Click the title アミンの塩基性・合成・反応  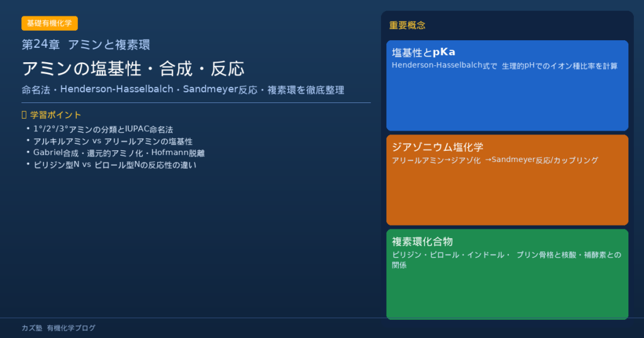tap(133, 68)
